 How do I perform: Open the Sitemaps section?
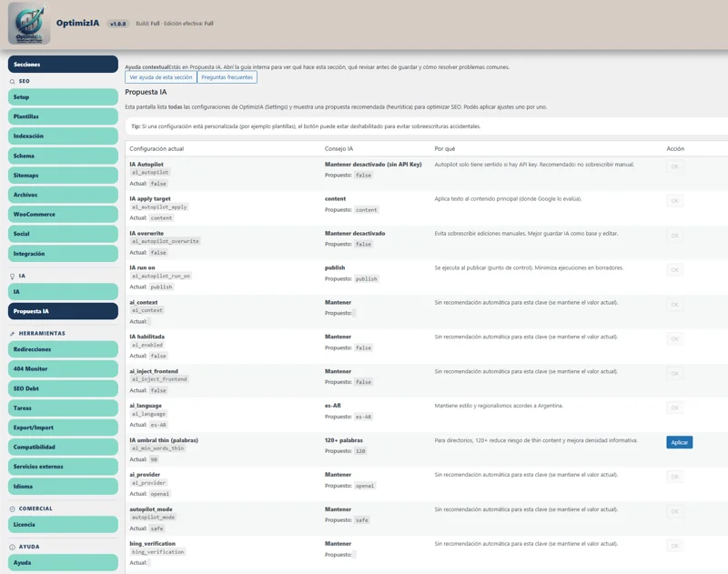point(63,176)
